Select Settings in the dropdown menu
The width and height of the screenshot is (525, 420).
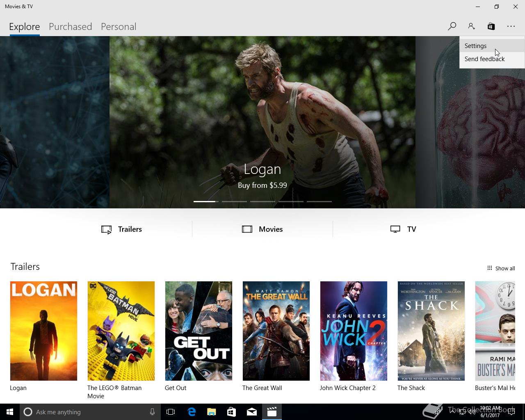[492, 46]
